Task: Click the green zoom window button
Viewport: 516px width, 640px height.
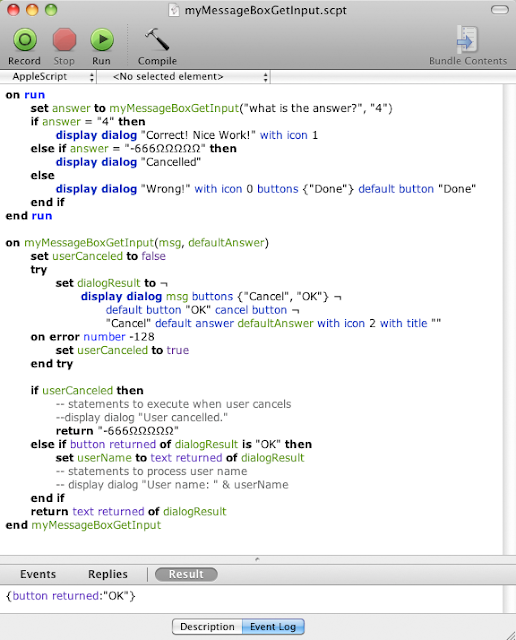Action: pyautogui.click(x=51, y=10)
